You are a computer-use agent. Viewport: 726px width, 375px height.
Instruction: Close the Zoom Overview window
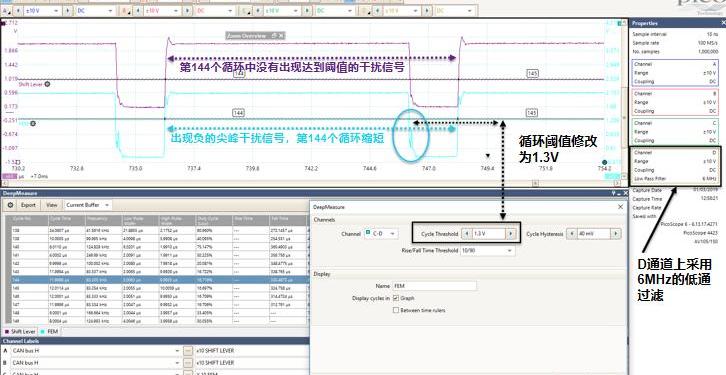[280, 36]
